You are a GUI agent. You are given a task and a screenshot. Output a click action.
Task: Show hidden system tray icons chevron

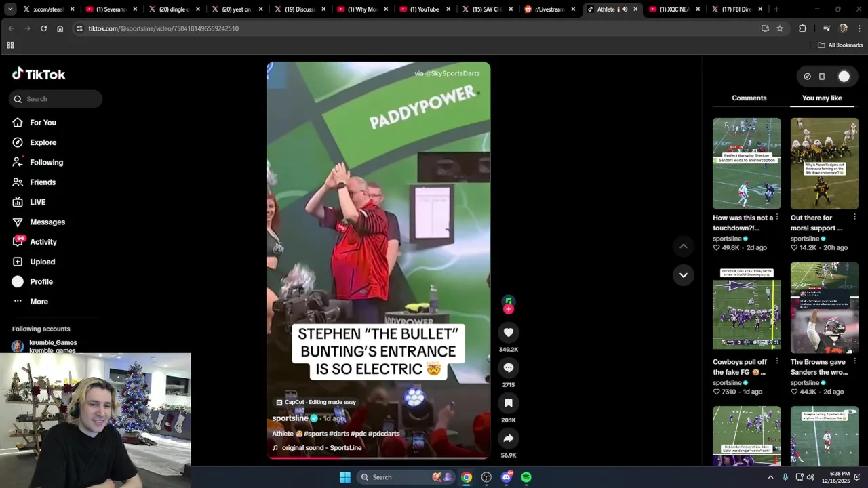[770, 477]
